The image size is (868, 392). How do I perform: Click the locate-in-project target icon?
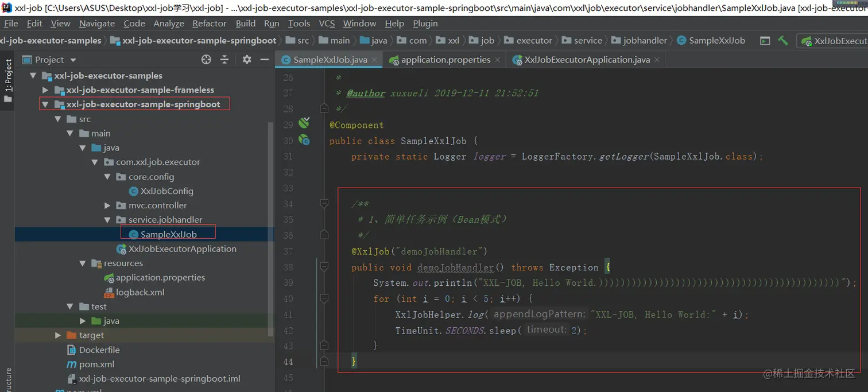pos(206,60)
